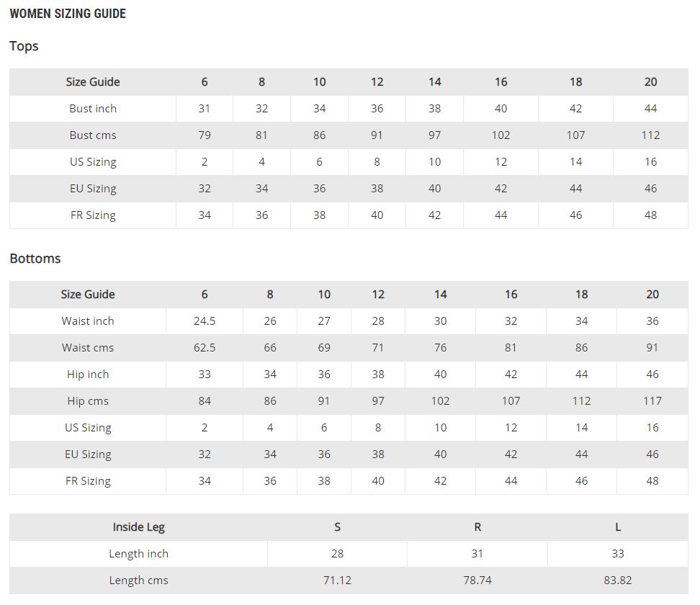
Task: Click the Waist inch row label
Action: [x=88, y=321]
